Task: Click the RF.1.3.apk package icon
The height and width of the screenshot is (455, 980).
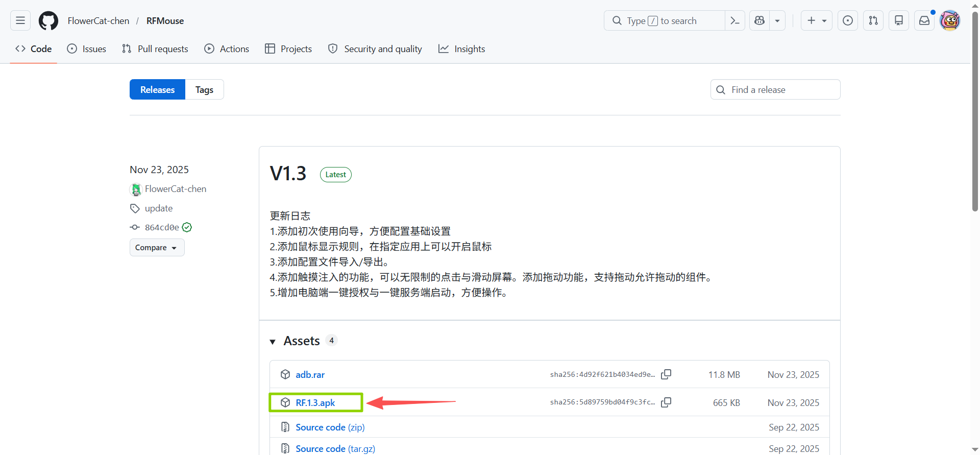Action: tap(285, 403)
